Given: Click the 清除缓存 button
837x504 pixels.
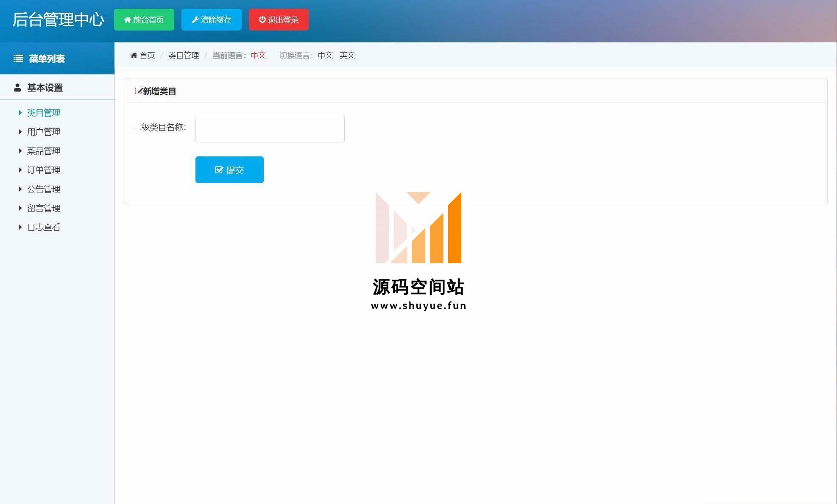Looking at the screenshot, I should [212, 19].
